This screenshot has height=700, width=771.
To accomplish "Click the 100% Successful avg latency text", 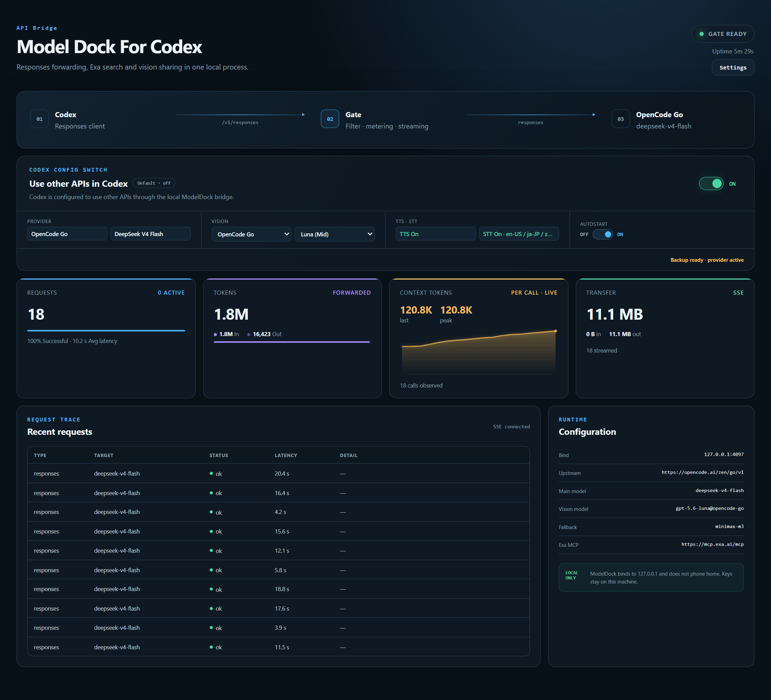I will [x=72, y=341].
